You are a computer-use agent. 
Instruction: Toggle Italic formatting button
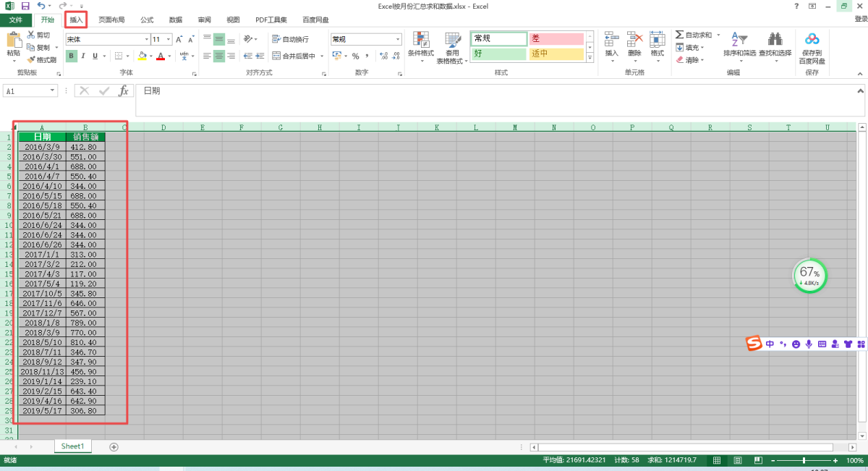point(84,56)
